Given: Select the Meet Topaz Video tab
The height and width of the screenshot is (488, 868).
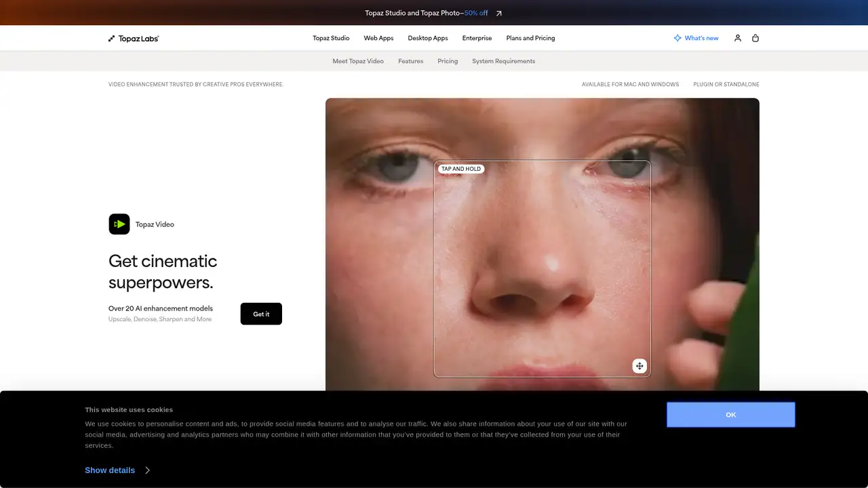Looking at the screenshot, I should (358, 61).
